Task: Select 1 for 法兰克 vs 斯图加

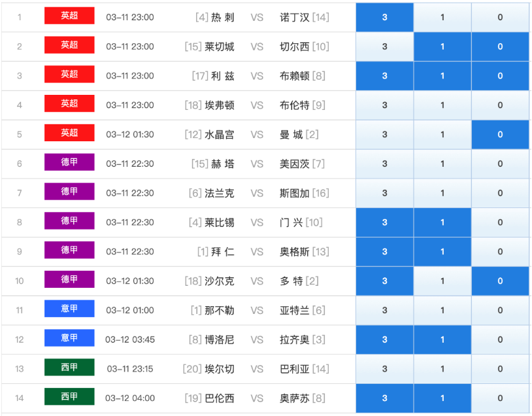Action: point(442,193)
